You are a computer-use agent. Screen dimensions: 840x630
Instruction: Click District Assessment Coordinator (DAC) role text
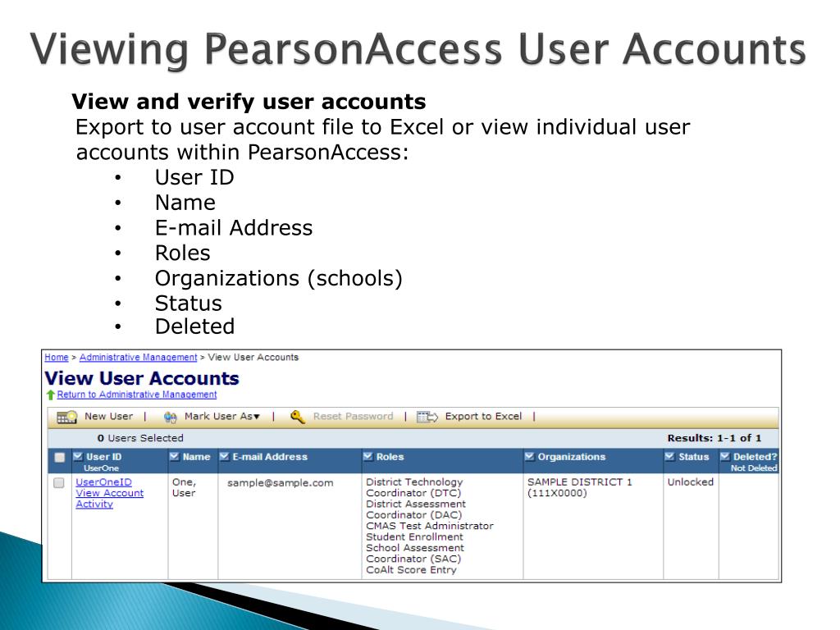(x=416, y=509)
